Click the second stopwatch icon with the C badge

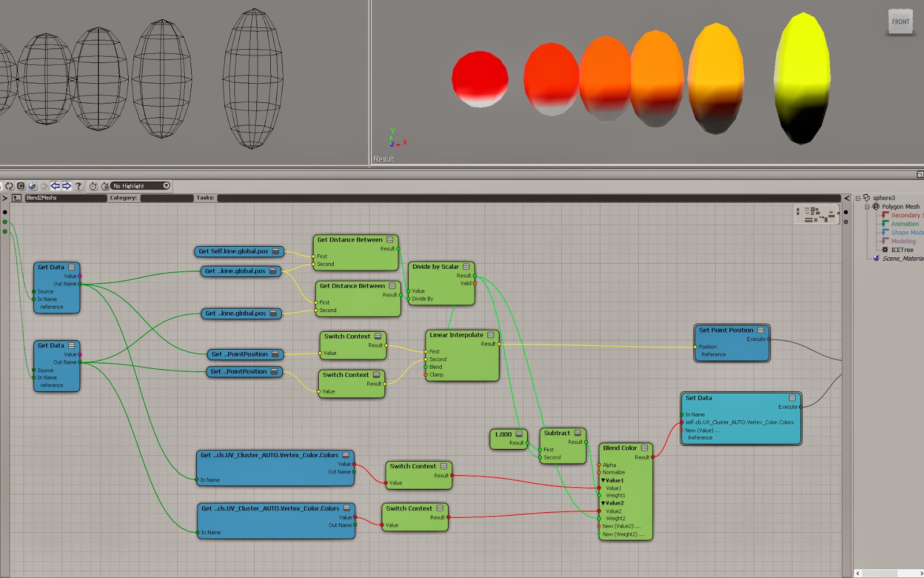tap(105, 186)
